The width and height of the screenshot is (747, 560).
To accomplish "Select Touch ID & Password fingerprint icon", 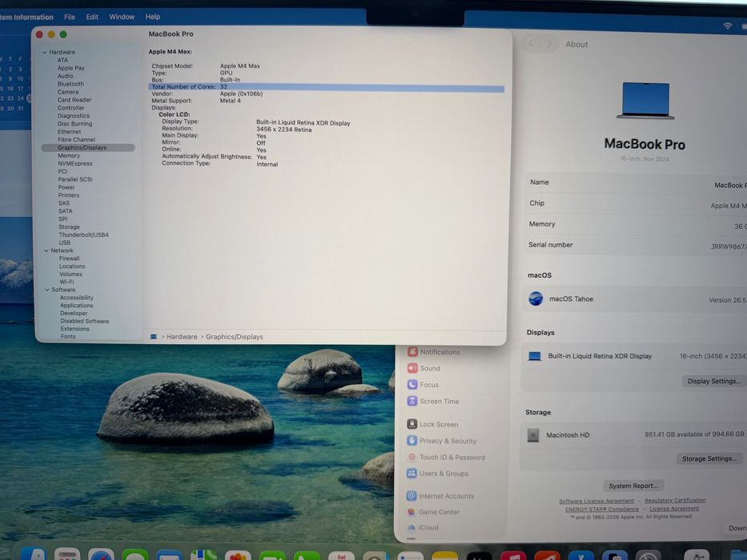I will (x=412, y=457).
